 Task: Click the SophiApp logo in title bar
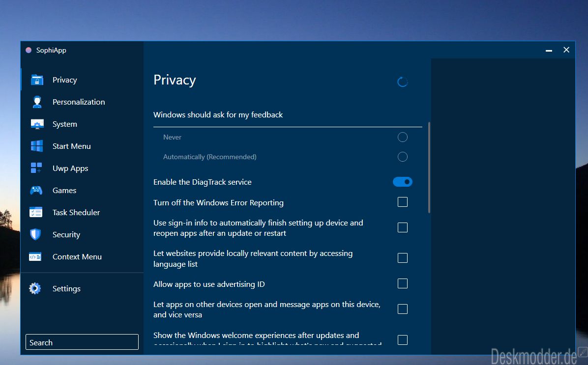29,50
